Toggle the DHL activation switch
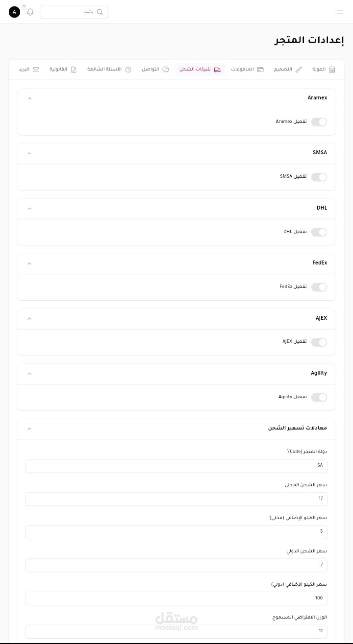The image size is (353, 644). point(319,232)
